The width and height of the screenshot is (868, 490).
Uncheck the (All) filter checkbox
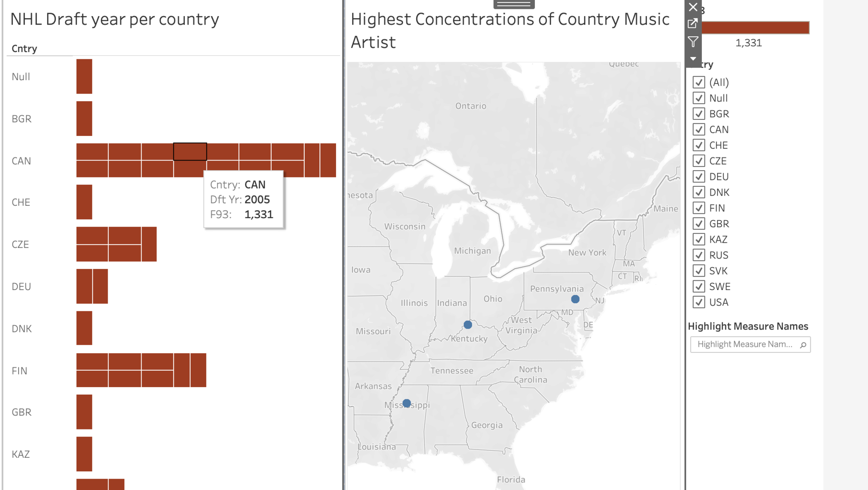point(699,82)
